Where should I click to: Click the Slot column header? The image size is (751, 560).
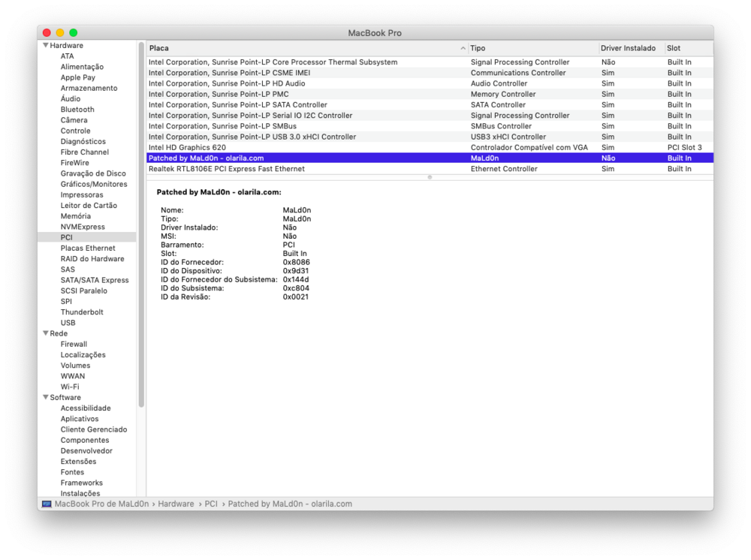click(687, 48)
